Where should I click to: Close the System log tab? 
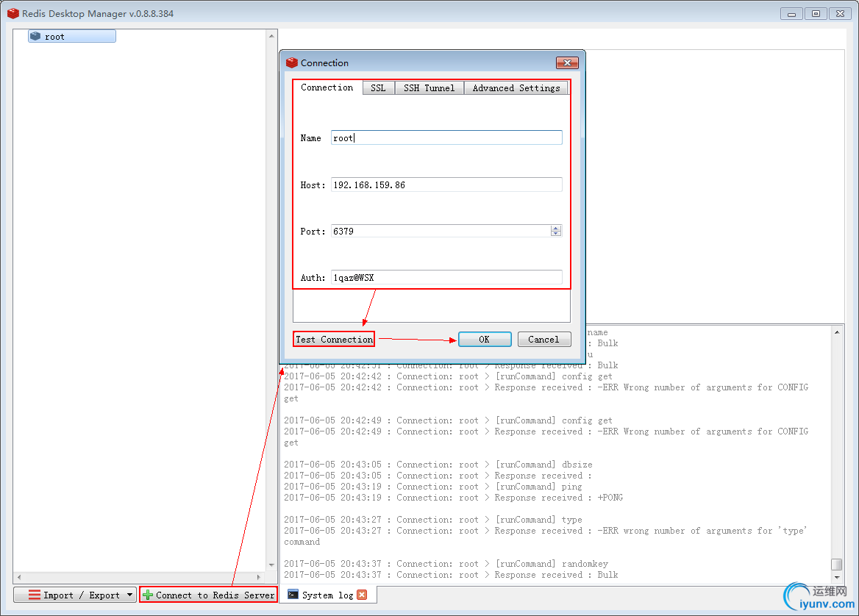[362, 595]
